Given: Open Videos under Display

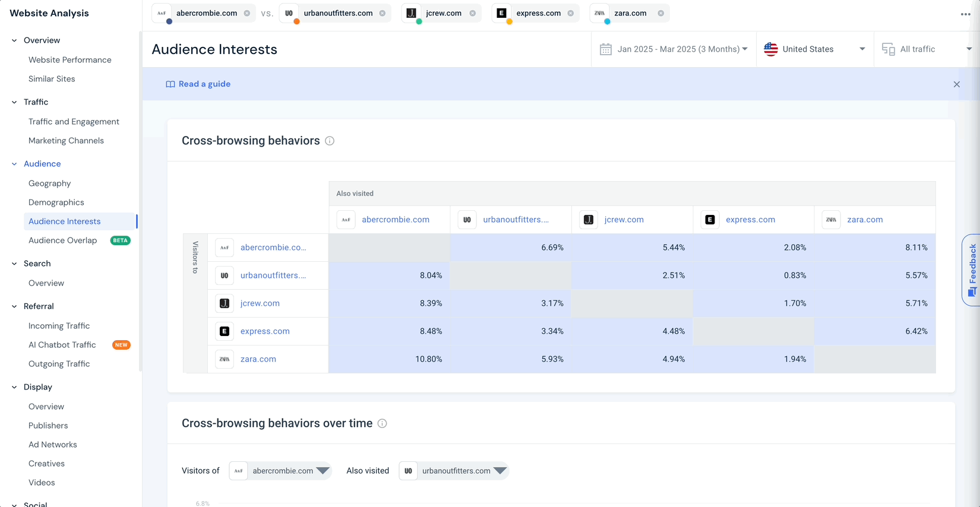Looking at the screenshot, I should (42, 483).
